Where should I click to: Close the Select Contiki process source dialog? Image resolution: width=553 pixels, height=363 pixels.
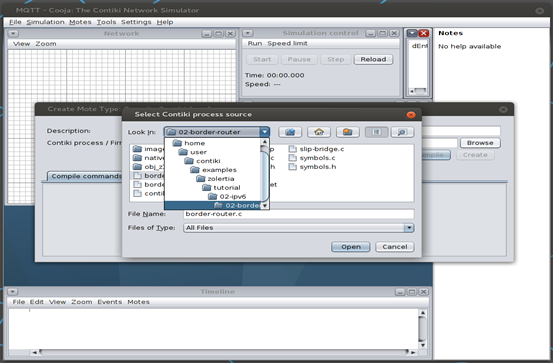pyautogui.click(x=411, y=115)
